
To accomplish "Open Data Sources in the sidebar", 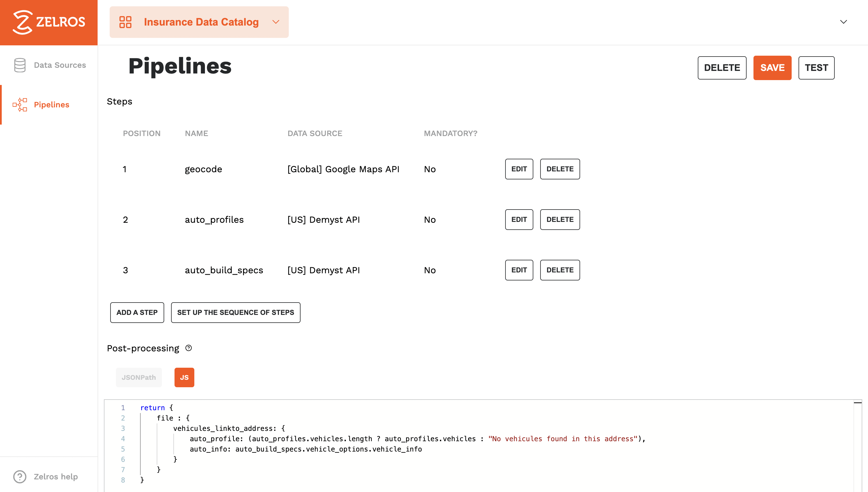I will click(x=60, y=65).
